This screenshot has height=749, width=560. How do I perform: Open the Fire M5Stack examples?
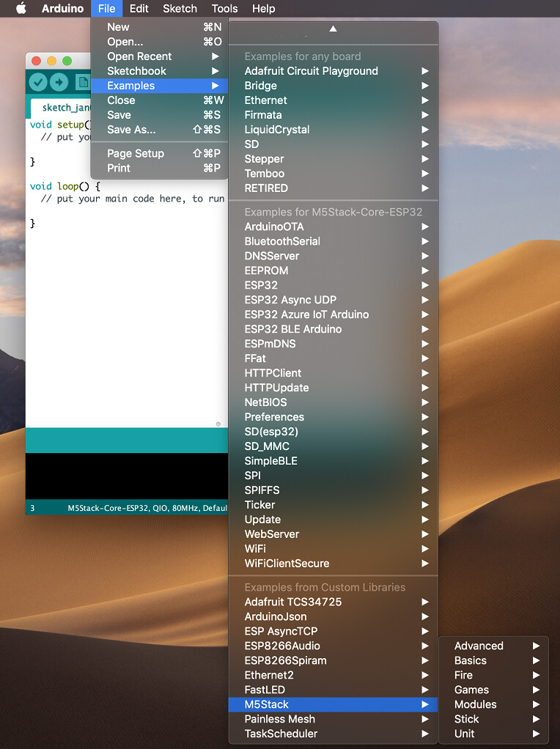[x=493, y=676]
